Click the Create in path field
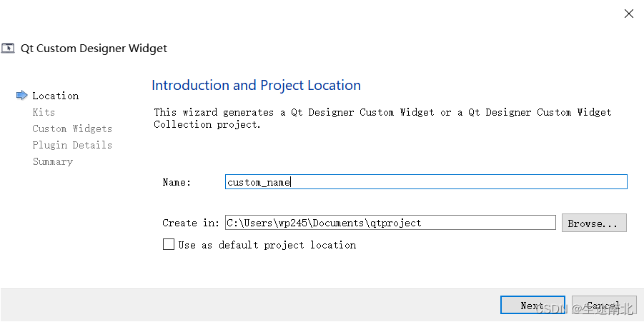 (x=390, y=223)
